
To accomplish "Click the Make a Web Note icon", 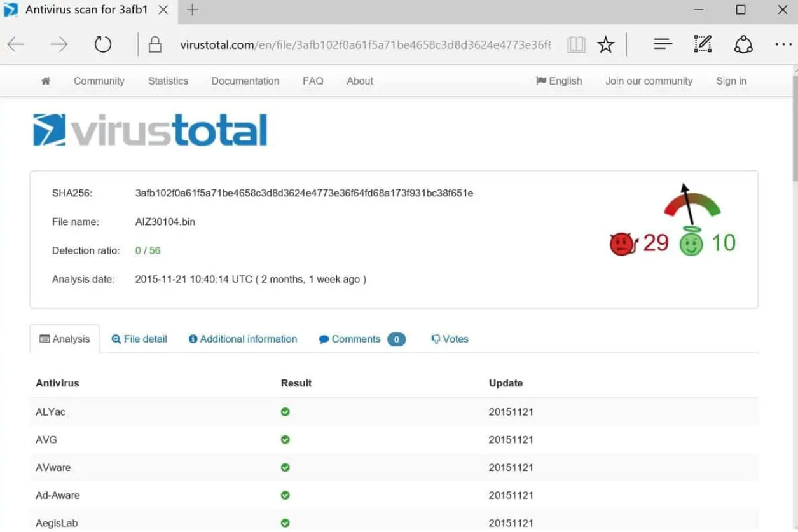I will 702,44.
